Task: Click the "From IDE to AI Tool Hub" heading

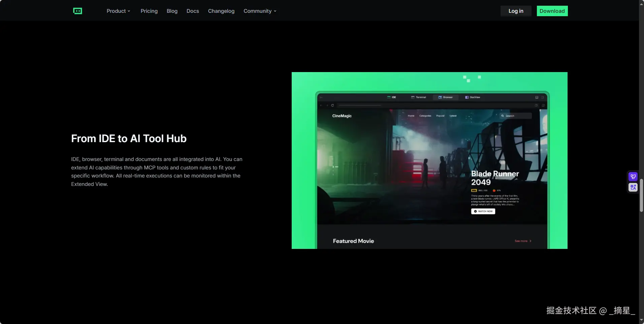Action: [x=129, y=138]
